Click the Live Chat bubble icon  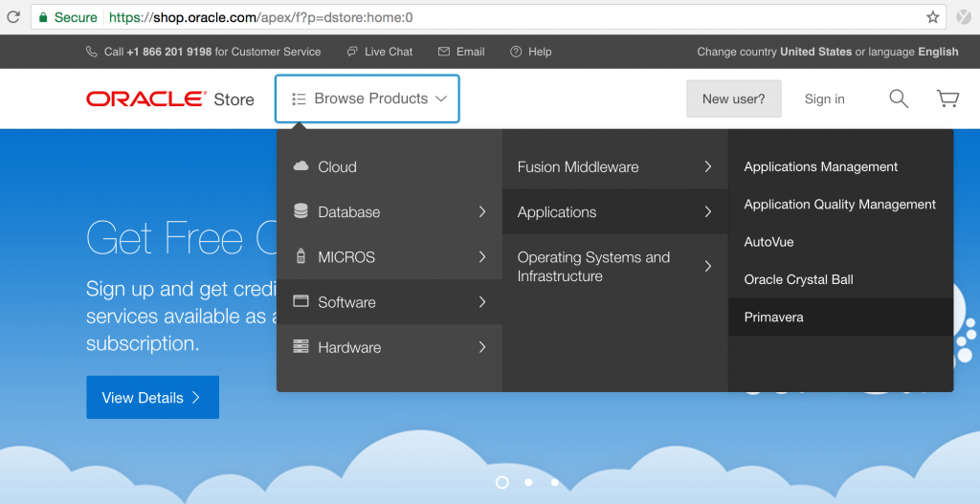point(352,52)
